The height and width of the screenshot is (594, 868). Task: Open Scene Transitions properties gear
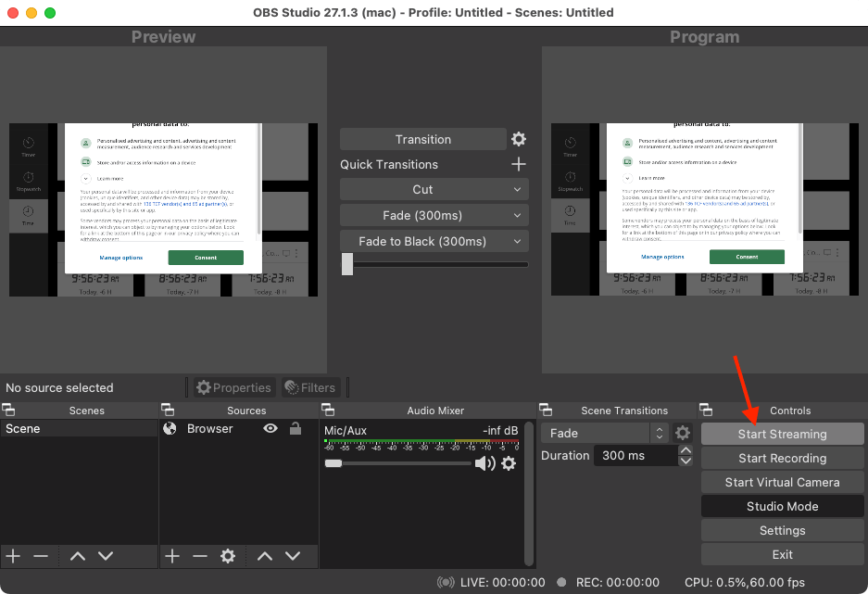tap(683, 433)
